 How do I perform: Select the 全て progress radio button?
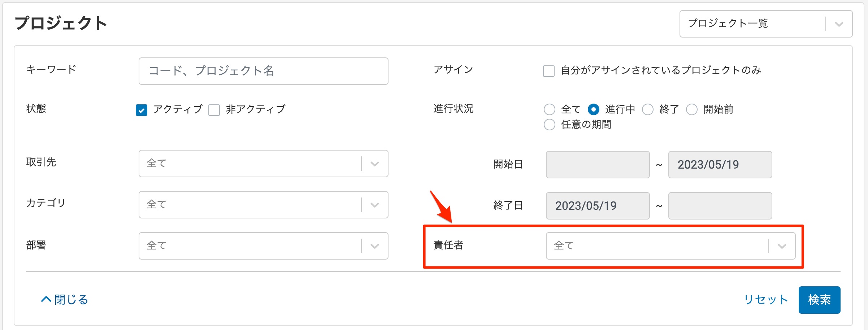click(550, 109)
